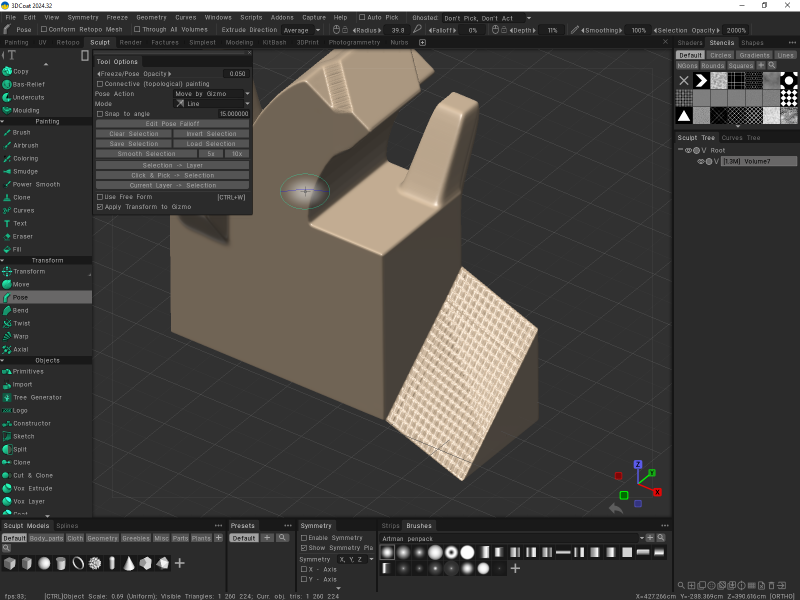Image resolution: width=800 pixels, height=600 pixels.
Task: Select the white triangle stencil
Action: [x=684, y=116]
